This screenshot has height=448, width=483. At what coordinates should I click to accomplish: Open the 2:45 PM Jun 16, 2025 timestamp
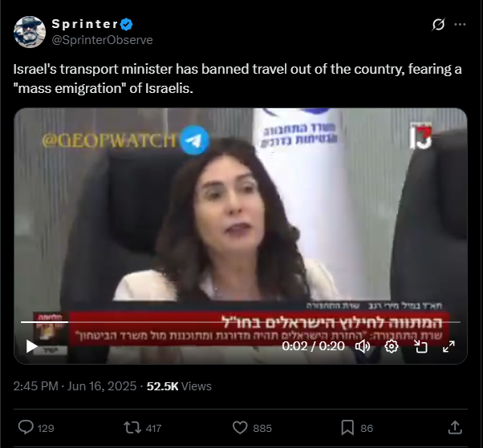[75, 386]
